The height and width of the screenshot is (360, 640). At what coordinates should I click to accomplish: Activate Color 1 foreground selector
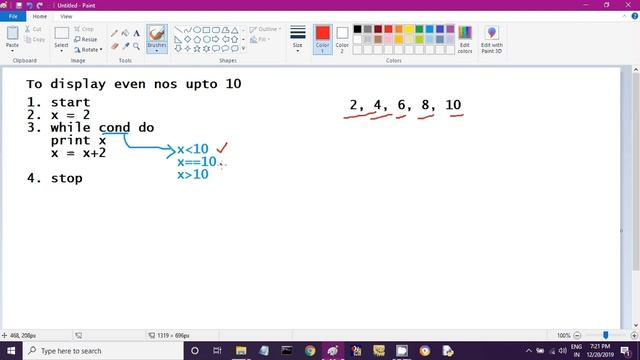[322, 39]
